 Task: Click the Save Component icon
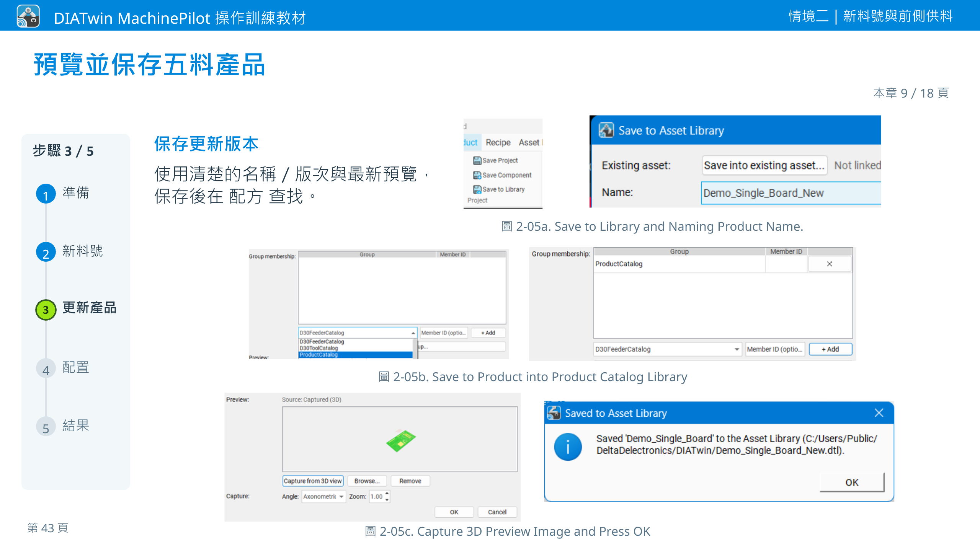(477, 175)
